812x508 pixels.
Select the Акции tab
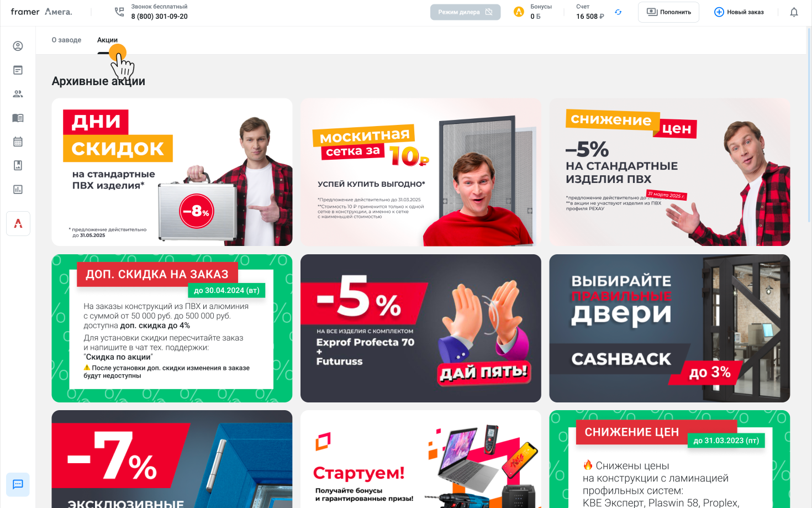[107, 40]
